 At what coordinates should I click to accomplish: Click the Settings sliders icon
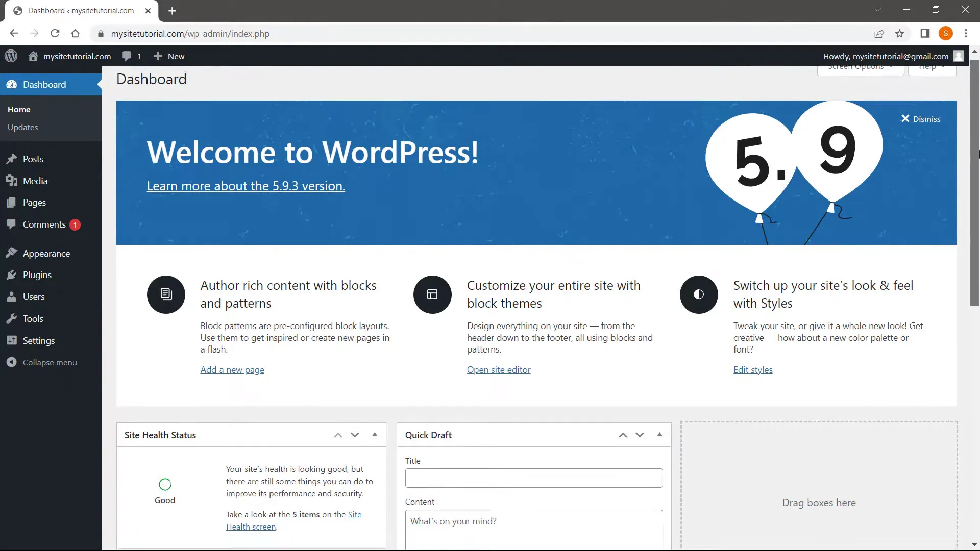[x=12, y=340]
